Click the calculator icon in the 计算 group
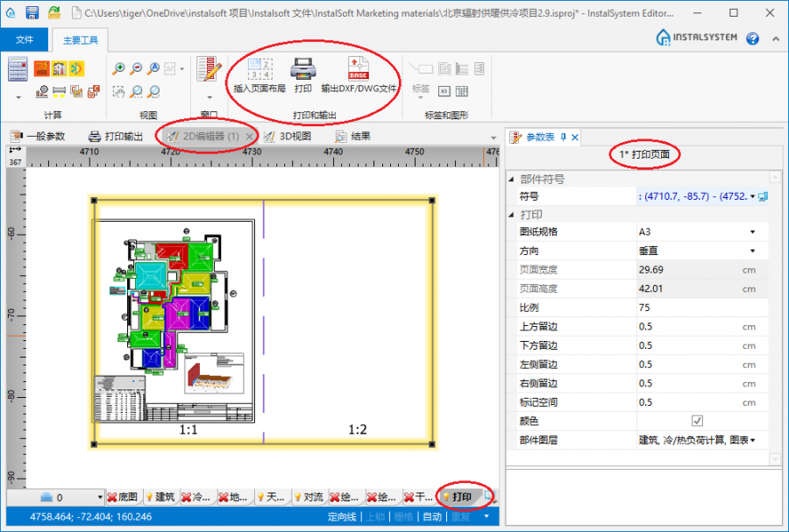The image size is (789, 532). tap(18, 68)
